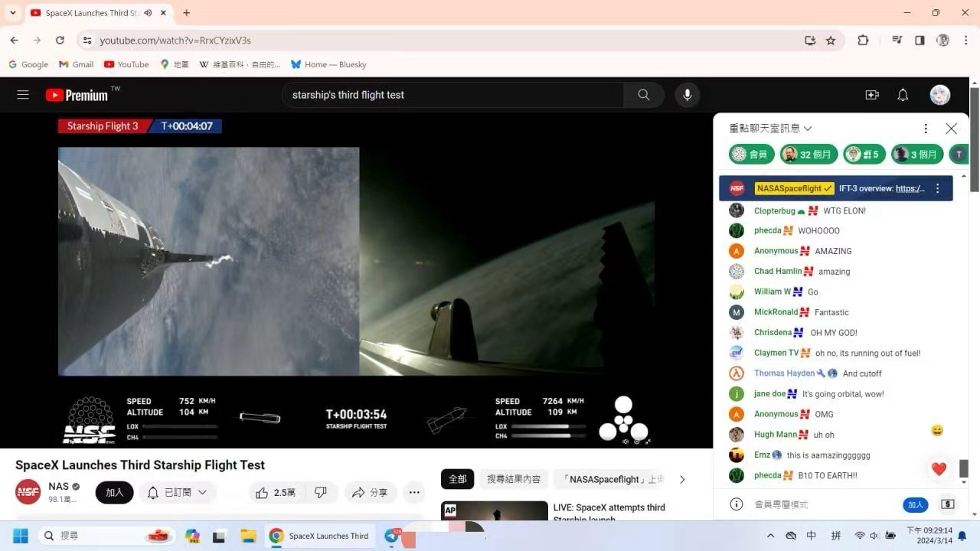Viewport: 980px width, 551px height.
Task: Open the Gmail bookmark
Action: [76, 64]
